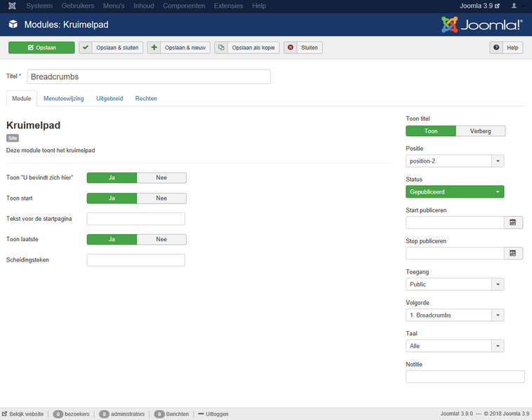The width and height of the screenshot is (532, 420).
Task: Open the Gebruikers menu
Action: (78, 6)
